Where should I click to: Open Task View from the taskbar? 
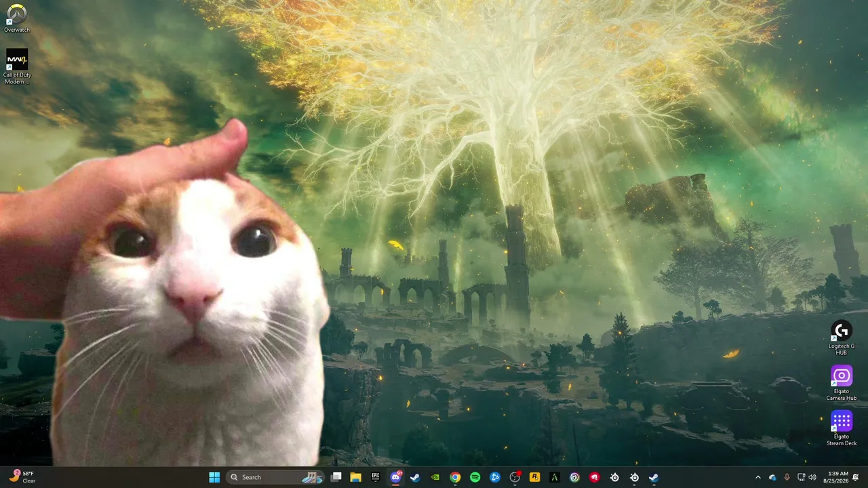[336, 477]
